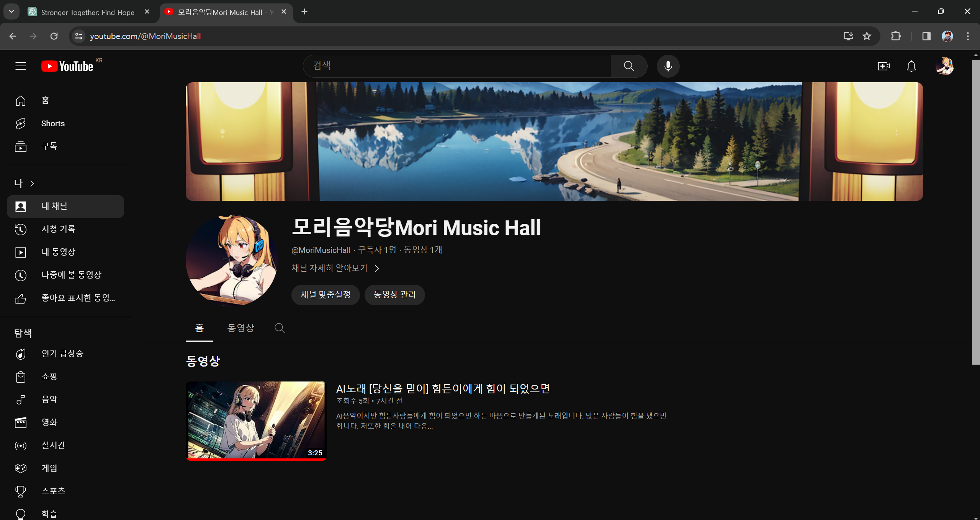Expand 채널 자세히 알아보기 chevron
Viewport: 980px width, 520px height.
[x=377, y=269]
